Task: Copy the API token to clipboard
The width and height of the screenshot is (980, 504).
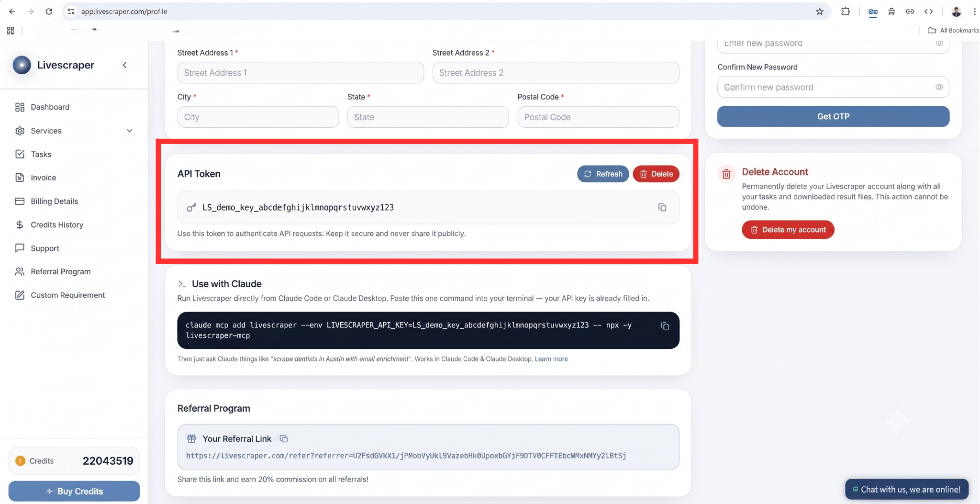Action: 662,207
